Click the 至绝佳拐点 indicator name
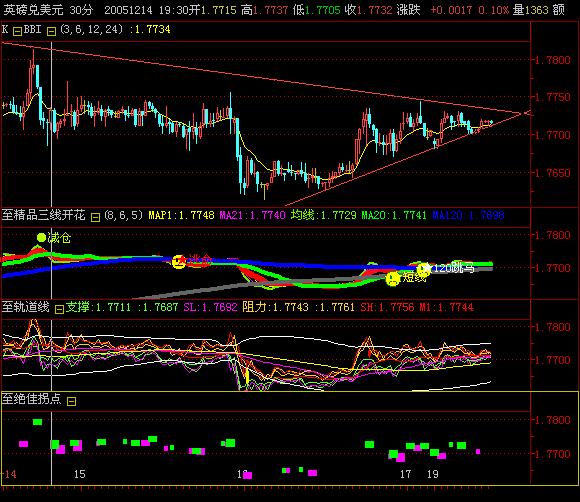Screen dimensions: 580x502 (31, 399)
